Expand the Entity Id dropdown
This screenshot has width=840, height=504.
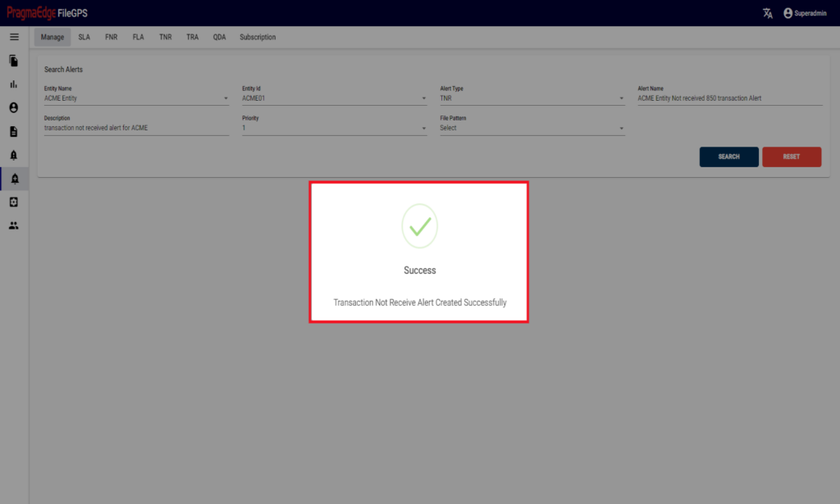coord(335,98)
